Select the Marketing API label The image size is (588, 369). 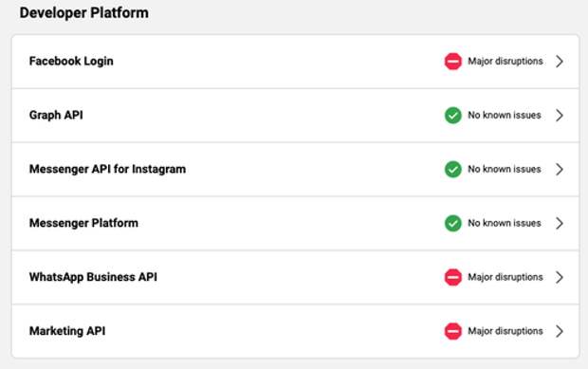coord(67,331)
